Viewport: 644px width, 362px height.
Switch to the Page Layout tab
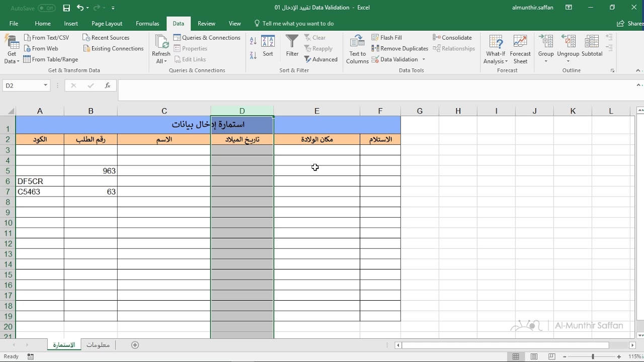(107, 24)
